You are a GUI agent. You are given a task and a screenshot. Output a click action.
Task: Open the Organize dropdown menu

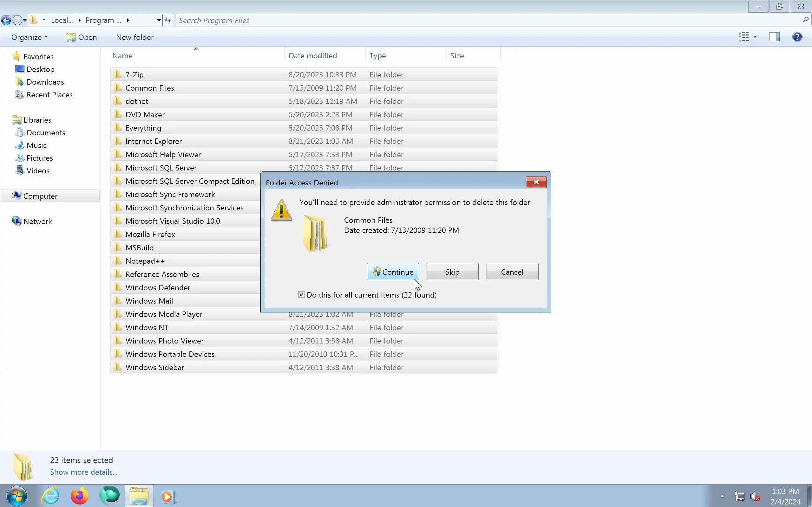pos(29,37)
